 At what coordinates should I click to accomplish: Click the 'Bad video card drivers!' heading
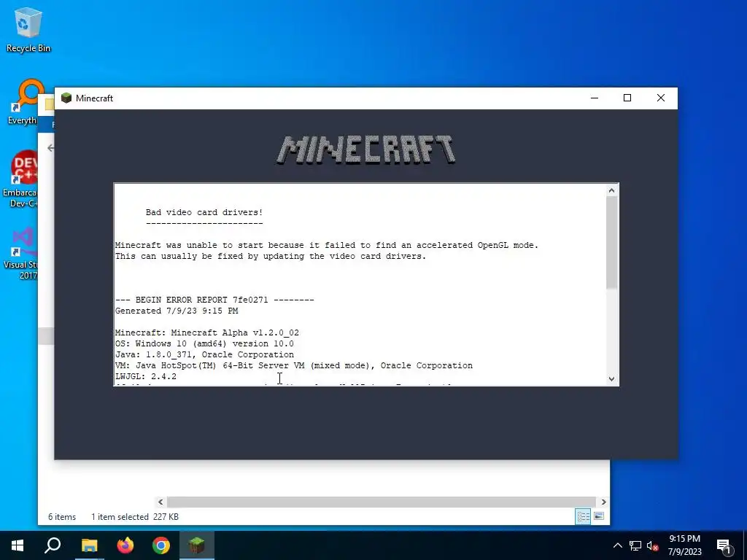coord(204,212)
